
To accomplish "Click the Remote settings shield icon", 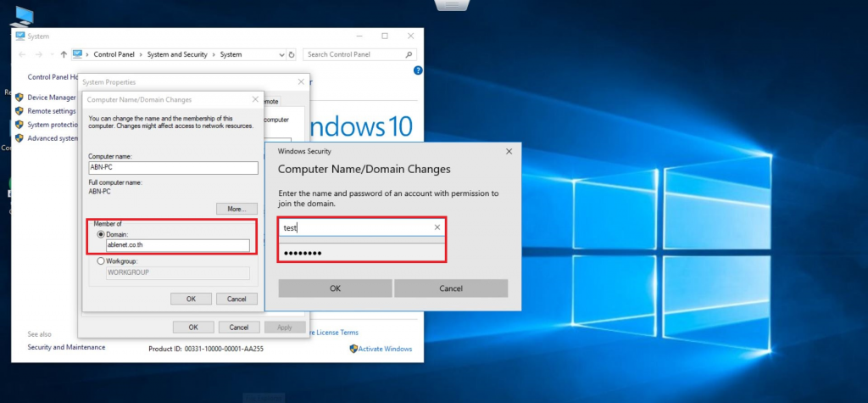I will [19, 111].
